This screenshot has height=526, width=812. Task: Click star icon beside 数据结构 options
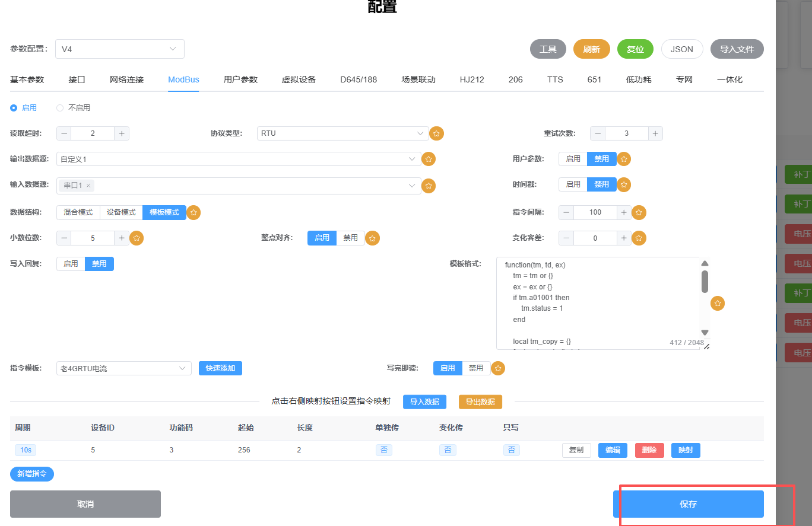(x=194, y=212)
